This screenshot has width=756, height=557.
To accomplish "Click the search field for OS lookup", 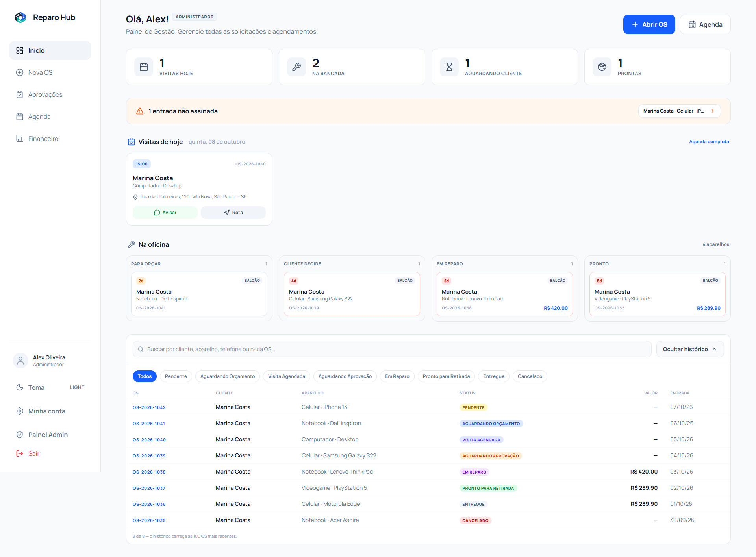I will coord(392,349).
